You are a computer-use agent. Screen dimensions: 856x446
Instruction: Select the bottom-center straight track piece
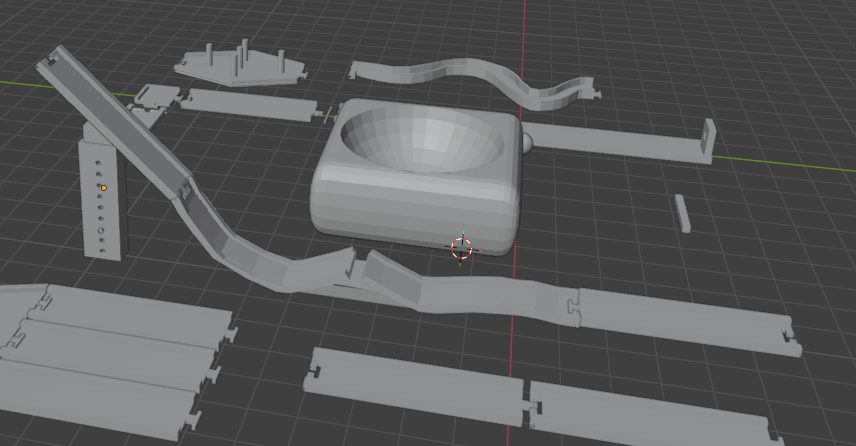click(x=415, y=385)
